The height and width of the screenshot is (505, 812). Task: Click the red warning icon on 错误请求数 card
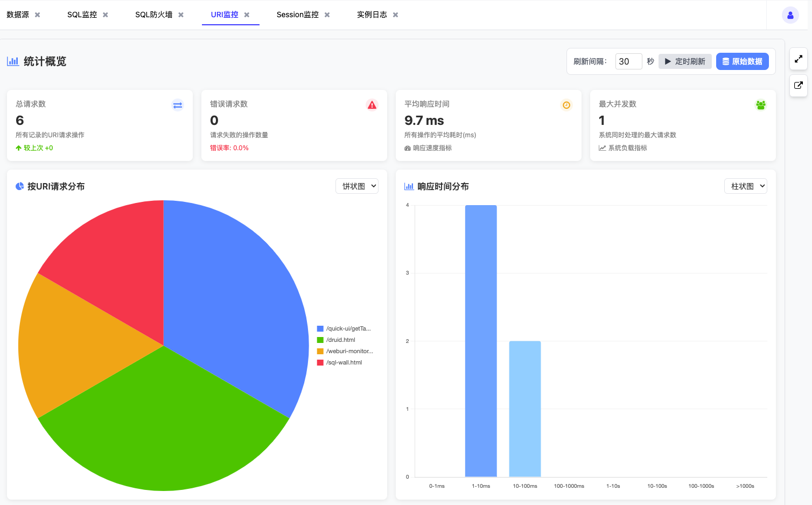(x=372, y=105)
